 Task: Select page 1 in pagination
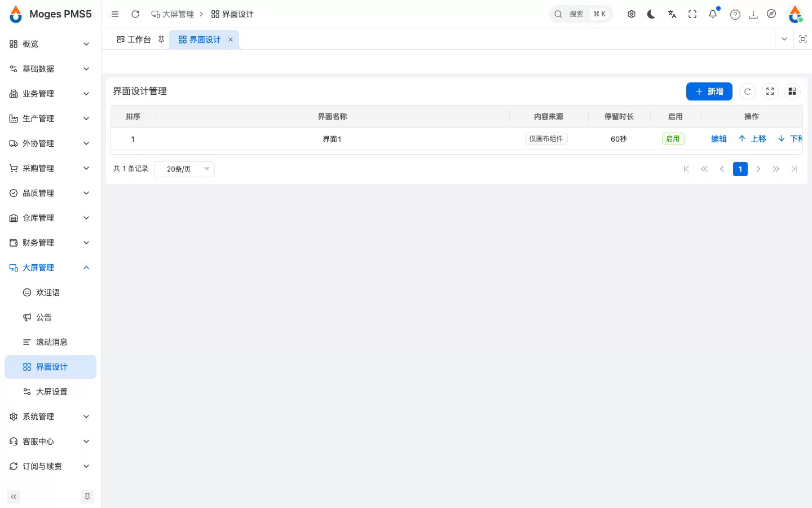[x=740, y=169]
